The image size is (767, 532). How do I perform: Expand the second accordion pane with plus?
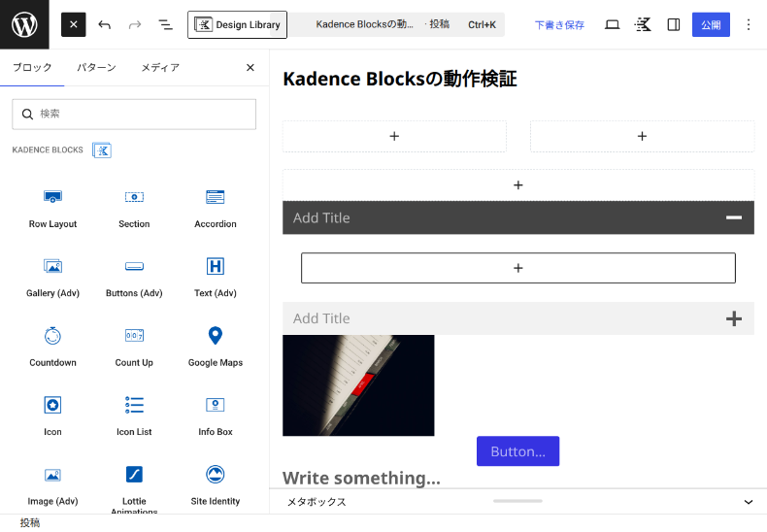pyautogui.click(x=734, y=318)
